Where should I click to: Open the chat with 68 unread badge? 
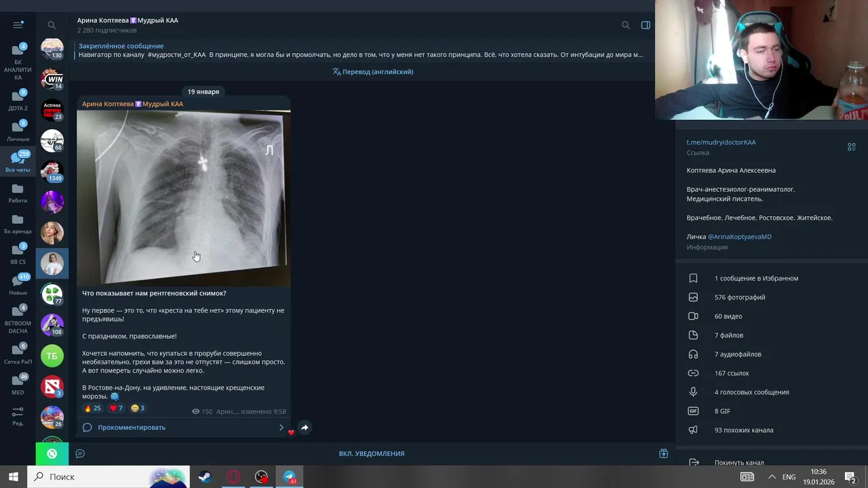click(x=52, y=140)
